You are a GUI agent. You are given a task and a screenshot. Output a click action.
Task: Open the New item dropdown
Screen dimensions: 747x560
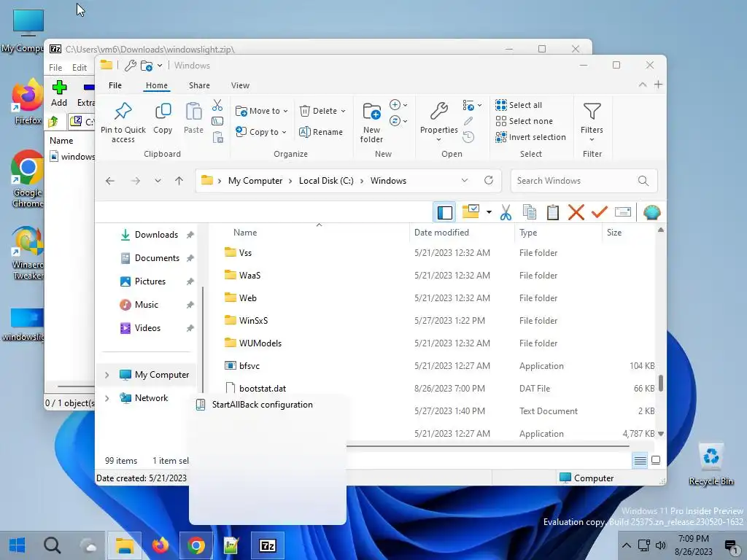(x=398, y=105)
